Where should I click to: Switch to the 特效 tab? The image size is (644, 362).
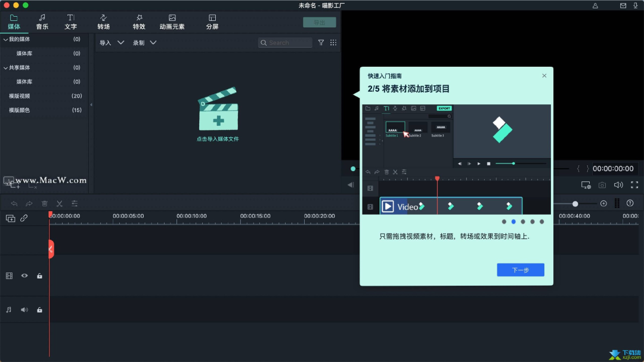point(139,22)
